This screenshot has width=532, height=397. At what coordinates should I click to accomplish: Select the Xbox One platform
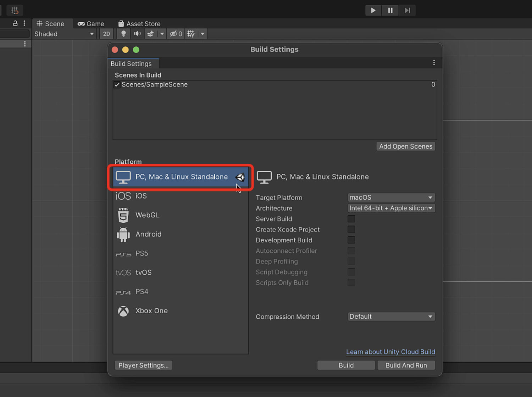[x=181, y=311]
